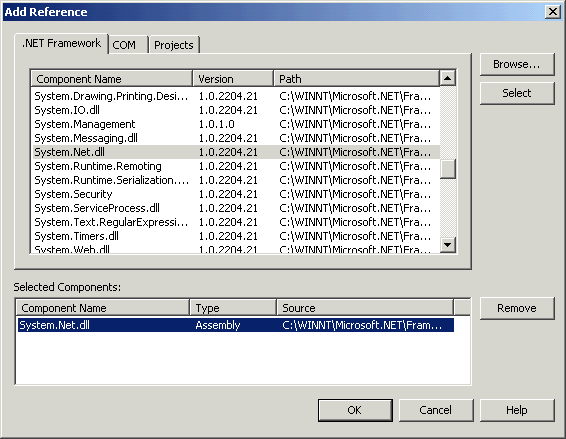Click the component list scrollbar thumb
The height and width of the screenshot is (439, 566).
[x=448, y=169]
